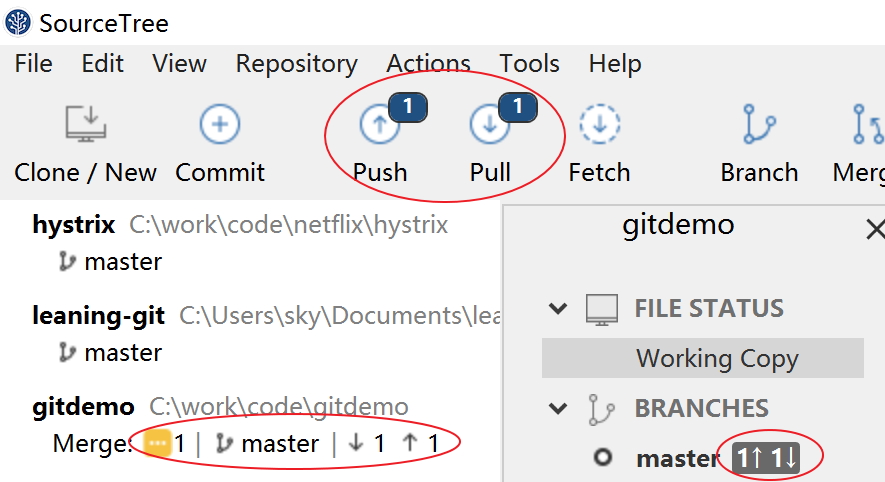Open the Repository menu

click(x=296, y=64)
